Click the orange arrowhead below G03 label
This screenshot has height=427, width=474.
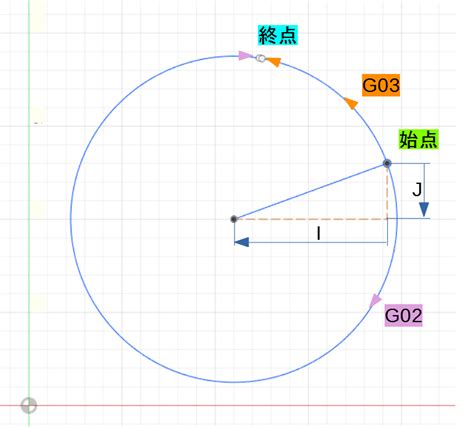[x=351, y=103]
